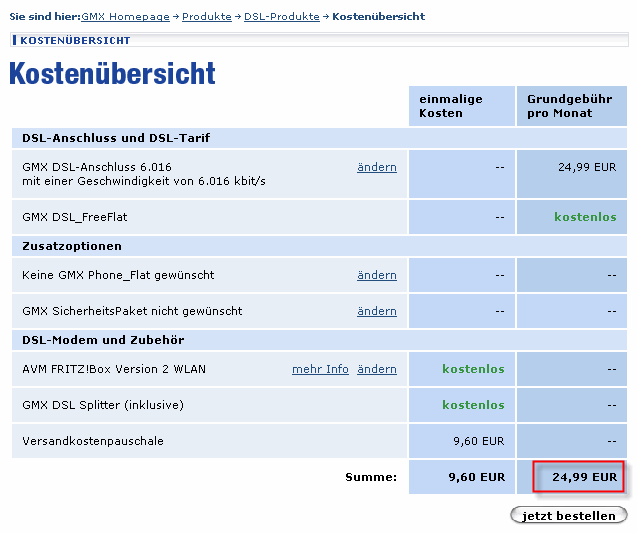
Task: Click the 9,60 EUR one-time sum
Action: [477, 477]
